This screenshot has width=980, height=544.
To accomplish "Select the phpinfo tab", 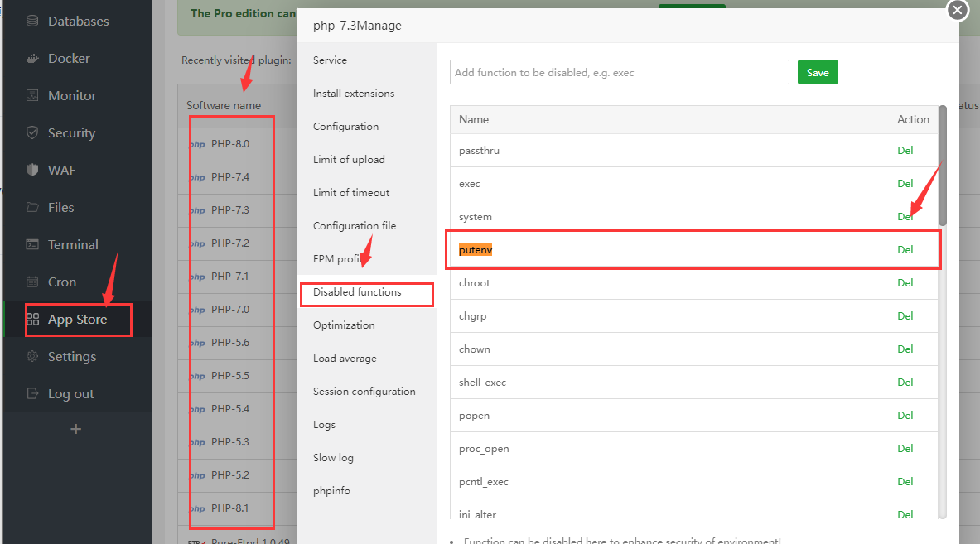I will click(x=331, y=491).
